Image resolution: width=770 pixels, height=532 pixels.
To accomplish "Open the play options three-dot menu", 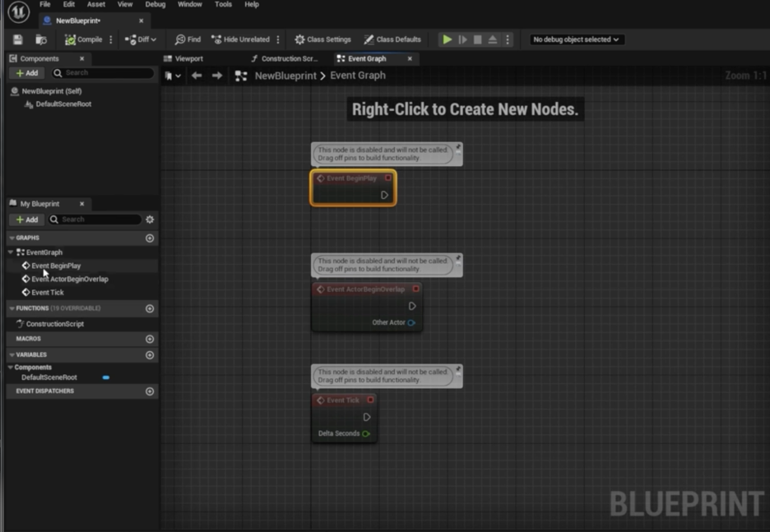I will [x=508, y=39].
